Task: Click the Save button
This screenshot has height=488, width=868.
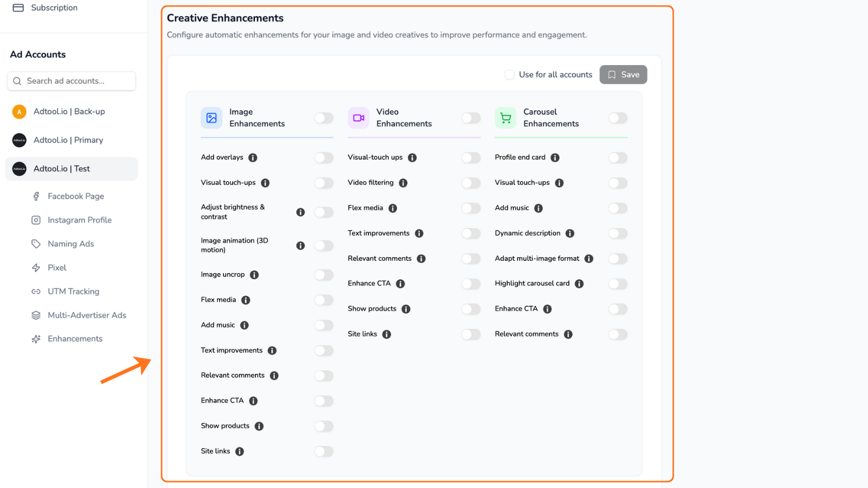Action: [623, 74]
